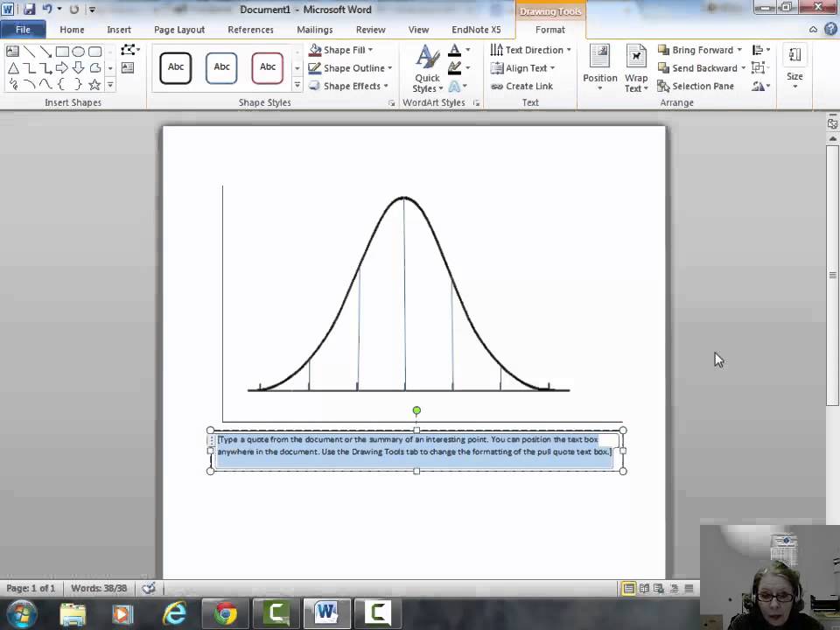Open the Position menu
Image resolution: width=840 pixels, height=630 pixels.
[x=599, y=68]
